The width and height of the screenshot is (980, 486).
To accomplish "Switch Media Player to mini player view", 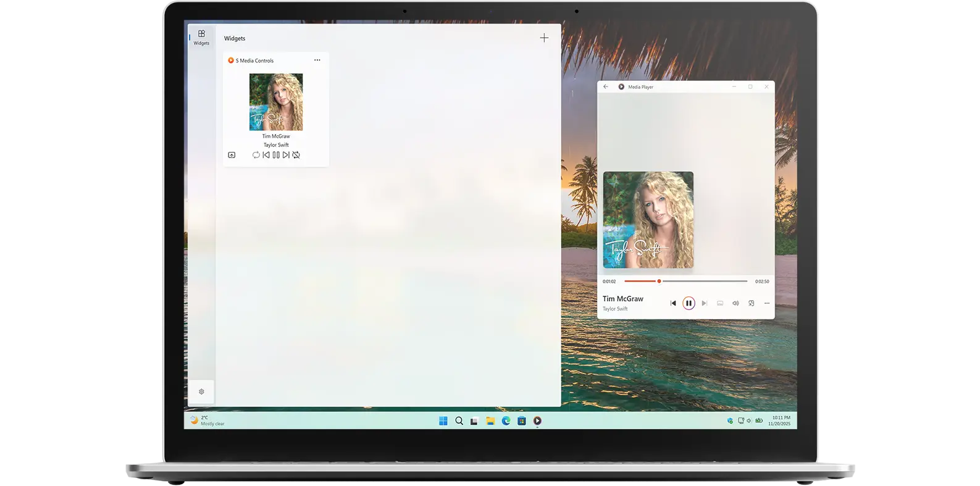I will pos(752,303).
